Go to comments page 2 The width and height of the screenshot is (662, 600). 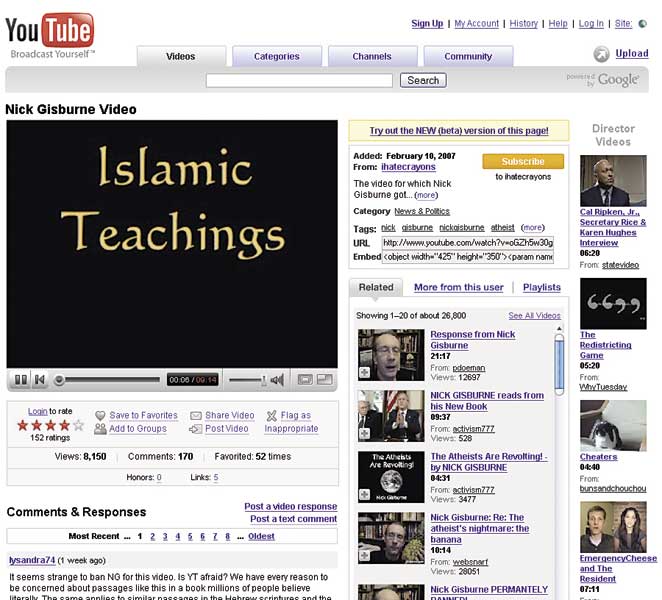point(152,536)
